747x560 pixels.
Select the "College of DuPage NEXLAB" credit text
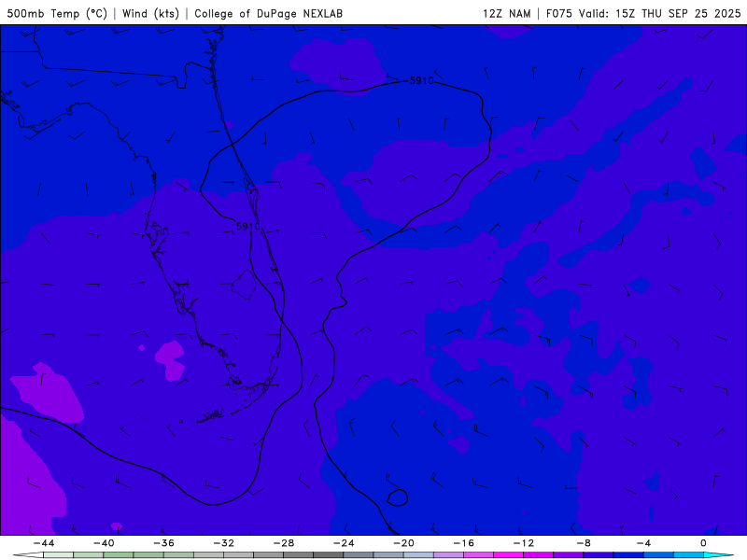(x=269, y=13)
